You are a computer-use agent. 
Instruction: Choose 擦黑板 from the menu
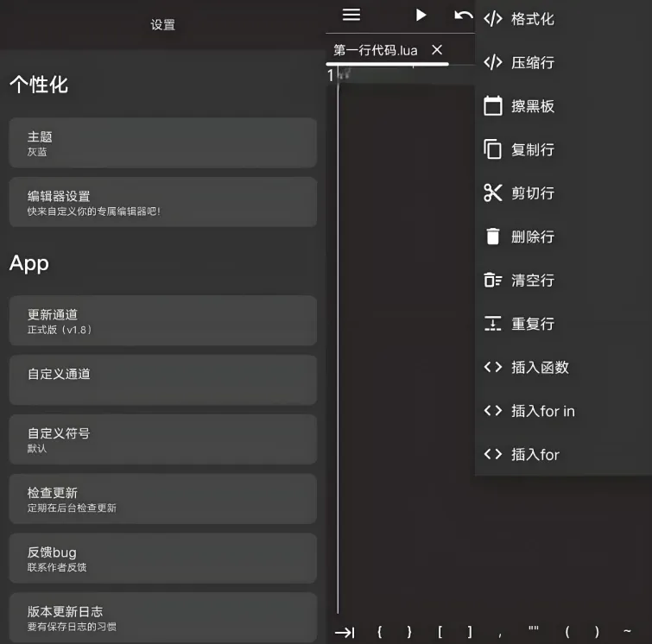[x=563, y=105]
